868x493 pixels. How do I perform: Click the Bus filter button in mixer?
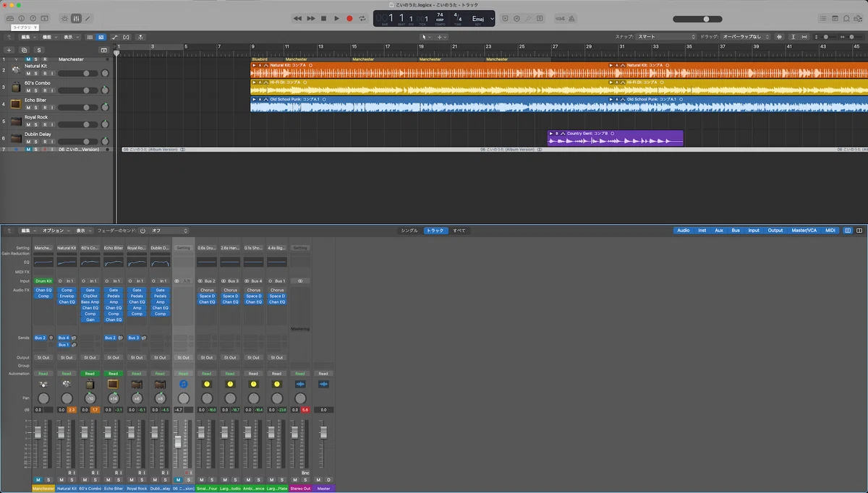click(x=736, y=231)
